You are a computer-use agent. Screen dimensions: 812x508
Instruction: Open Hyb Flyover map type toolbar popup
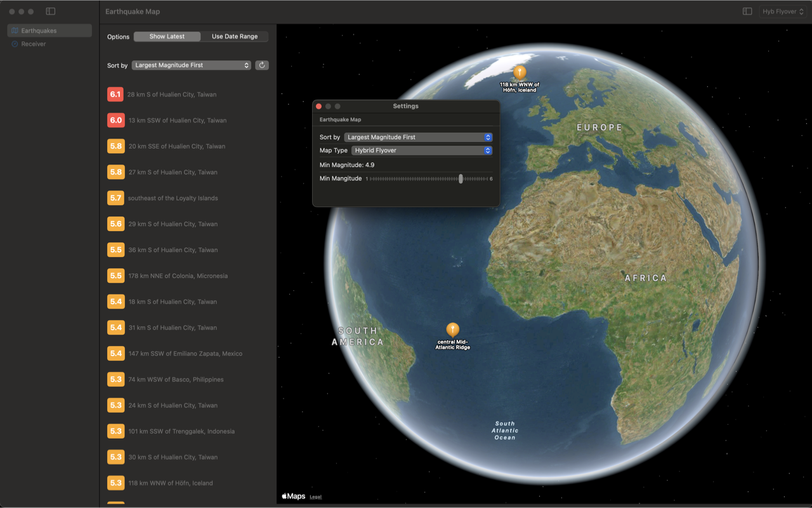pos(782,11)
